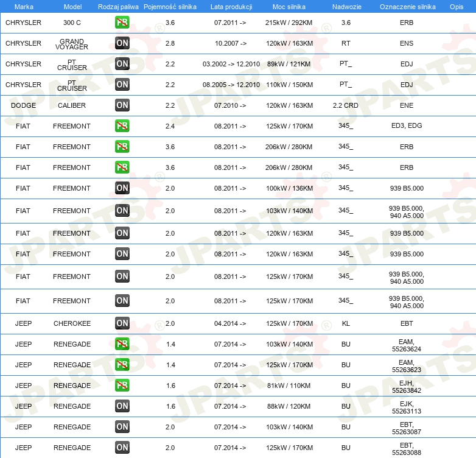Select the CALIBER model cell
The width and height of the screenshot is (476, 458).
[72, 105]
